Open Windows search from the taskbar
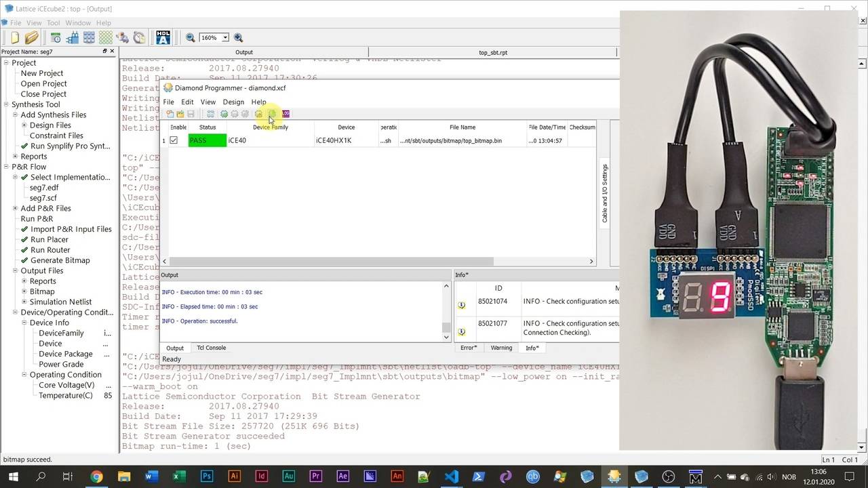The height and width of the screenshot is (488, 868). pos(41,476)
